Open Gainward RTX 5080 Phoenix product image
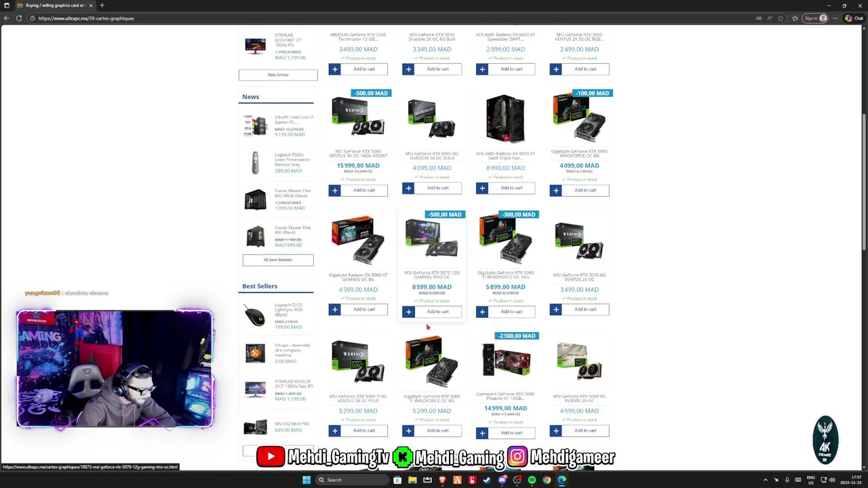Viewport: 868px width, 488px height. coord(506,360)
